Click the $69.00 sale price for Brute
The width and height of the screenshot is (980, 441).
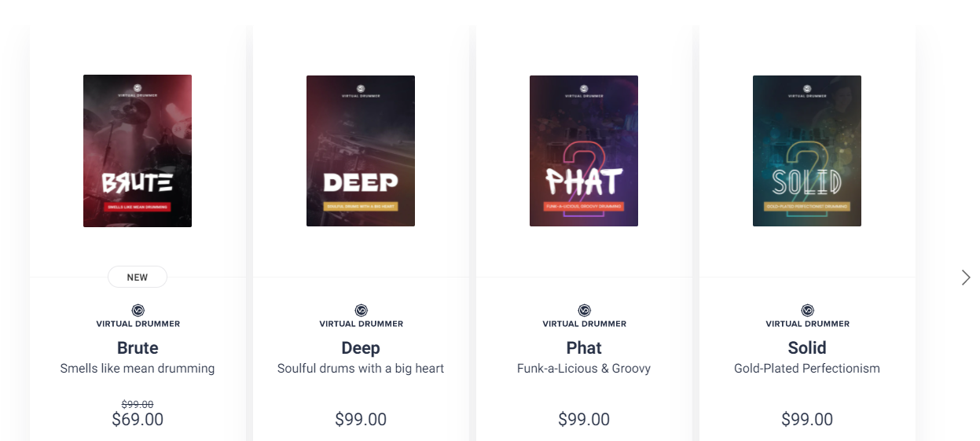(x=138, y=420)
